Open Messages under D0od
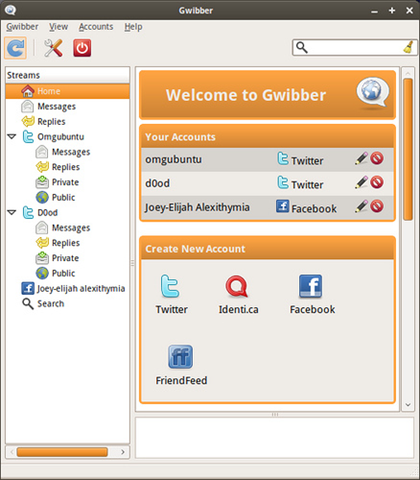 coord(63,228)
